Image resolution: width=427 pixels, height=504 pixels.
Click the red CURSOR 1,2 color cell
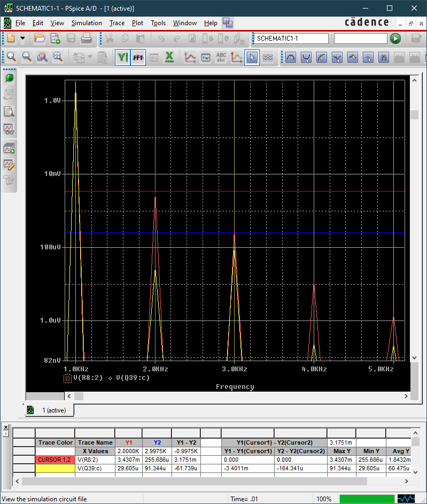55,460
